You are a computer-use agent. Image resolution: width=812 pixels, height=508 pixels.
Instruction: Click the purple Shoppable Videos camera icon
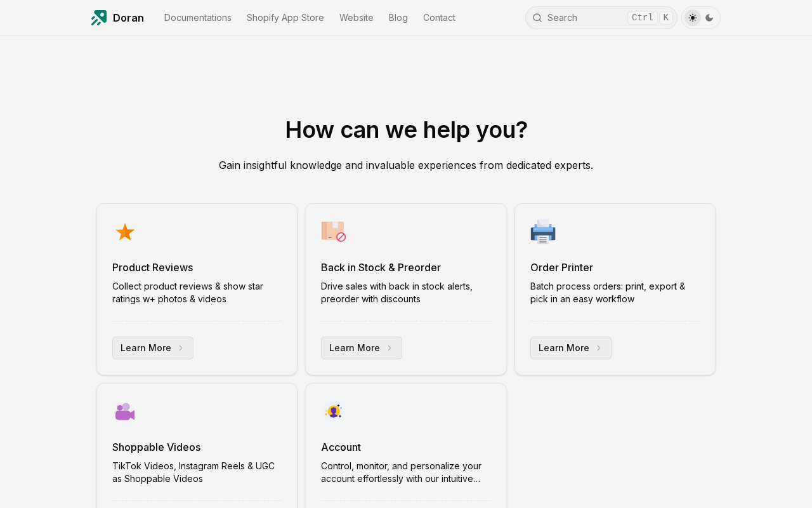(125, 411)
